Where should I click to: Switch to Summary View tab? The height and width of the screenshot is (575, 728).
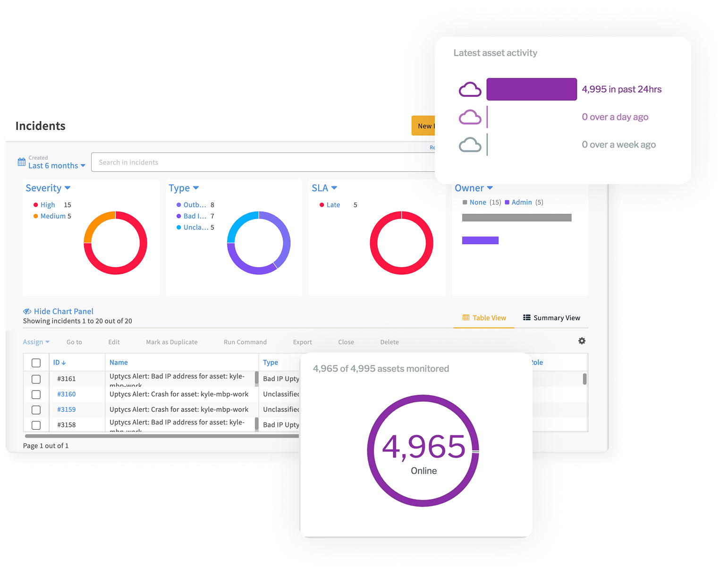coord(551,318)
